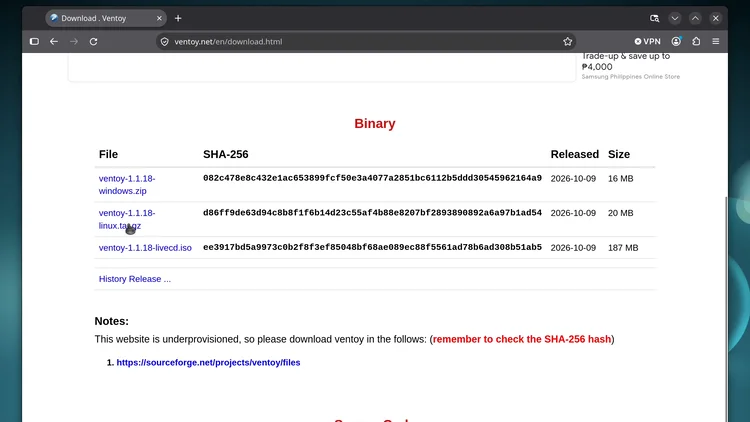
Task: Click the Binary section heading
Action: (375, 123)
